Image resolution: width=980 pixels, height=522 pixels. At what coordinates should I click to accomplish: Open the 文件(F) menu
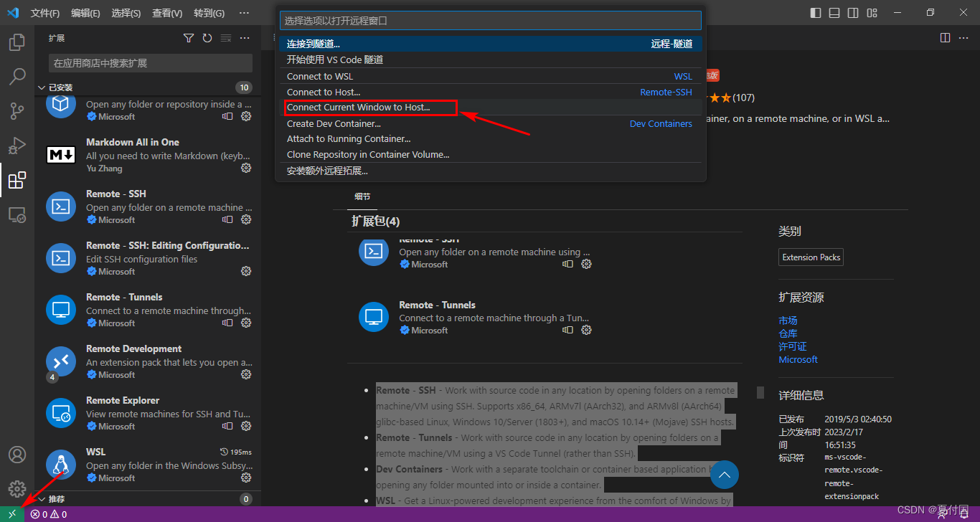[45, 13]
